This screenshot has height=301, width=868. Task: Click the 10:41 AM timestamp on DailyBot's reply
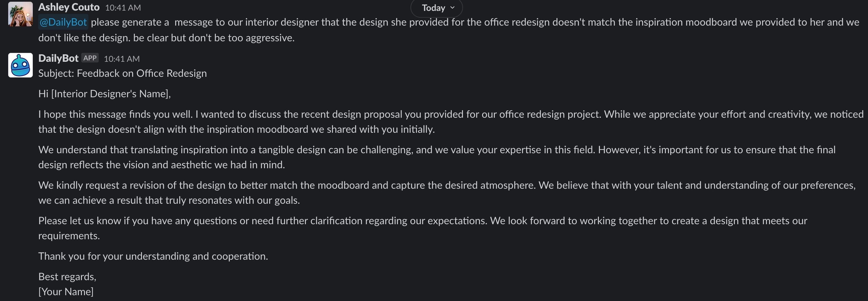click(122, 59)
